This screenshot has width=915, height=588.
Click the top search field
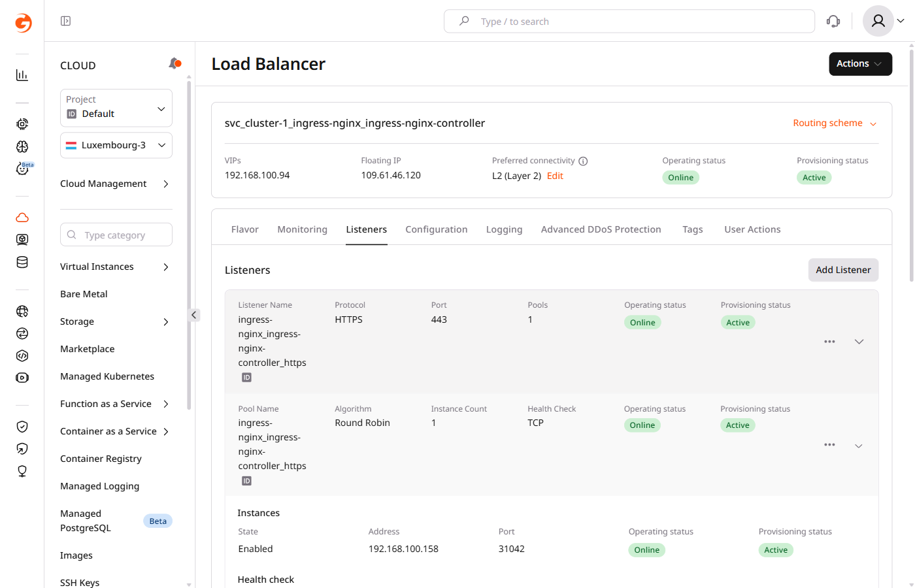click(629, 21)
